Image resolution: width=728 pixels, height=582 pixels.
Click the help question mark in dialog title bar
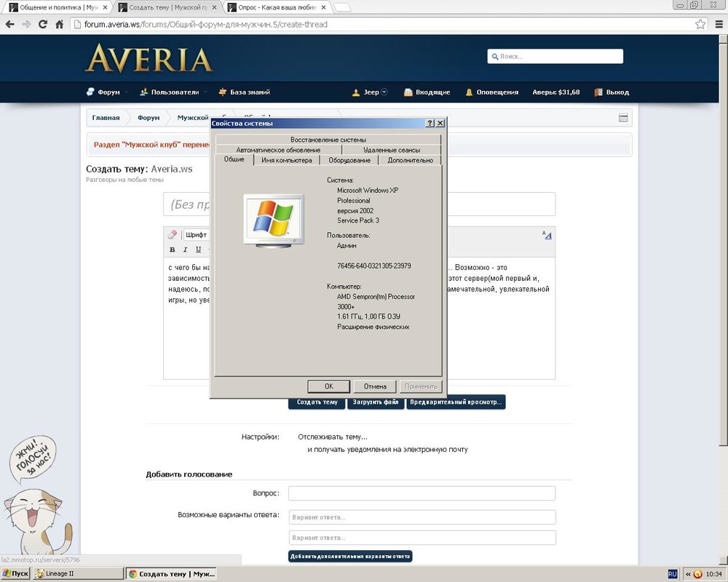click(x=430, y=124)
